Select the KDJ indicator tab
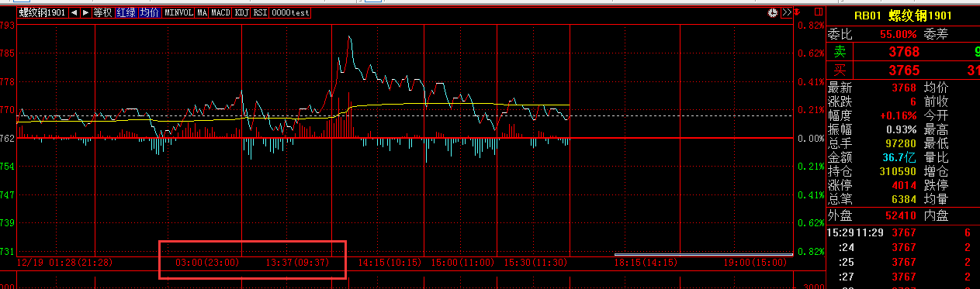Image resolution: width=980 pixels, height=289 pixels. click(x=242, y=13)
